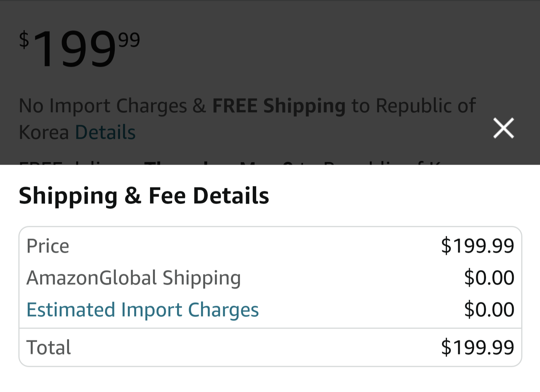Tap the Republic of text in shipping line
Image resolution: width=540 pixels, height=392 pixels.
425,106
